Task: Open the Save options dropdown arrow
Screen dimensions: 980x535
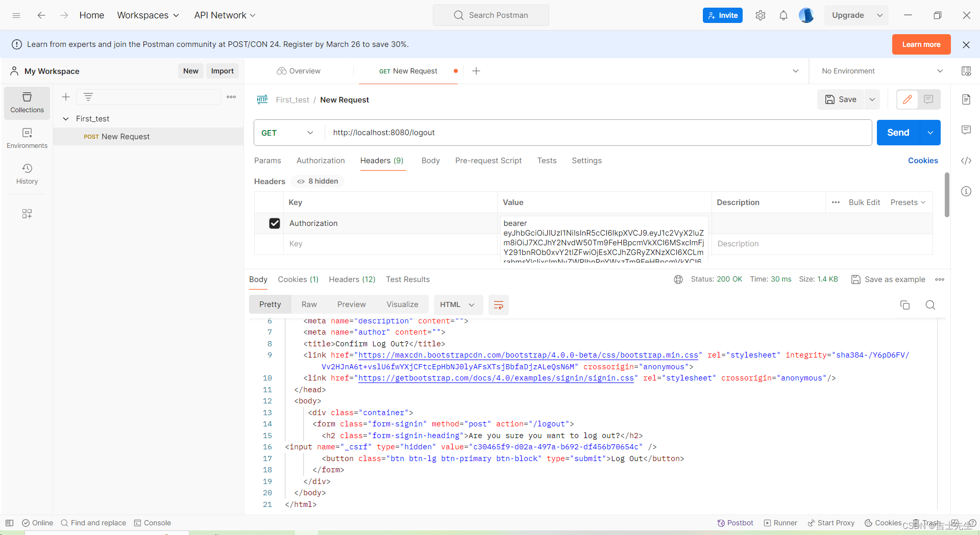Action: pyautogui.click(x=872, y=99)
